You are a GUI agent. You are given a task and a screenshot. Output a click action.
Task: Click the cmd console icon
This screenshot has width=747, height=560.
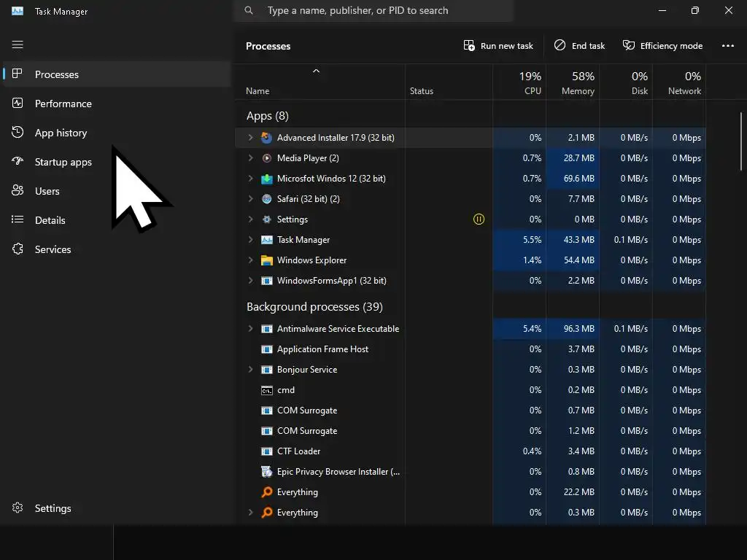pos(267,391)
